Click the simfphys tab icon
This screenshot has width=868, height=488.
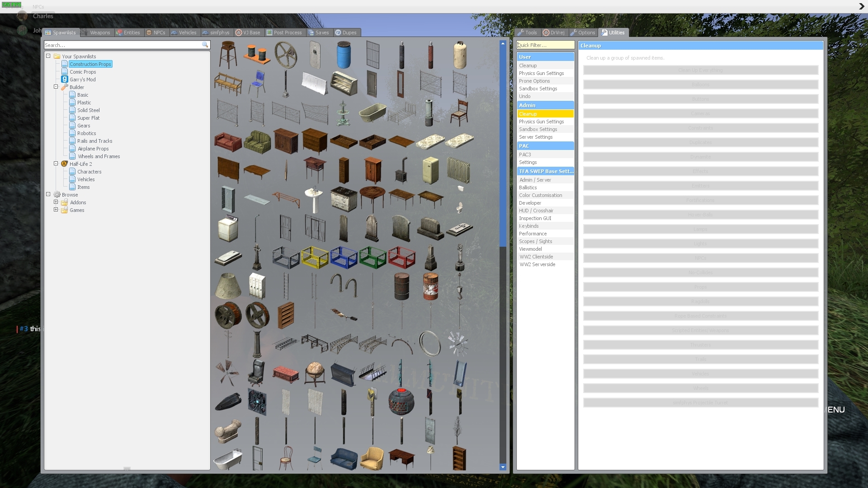pos(205,33)
